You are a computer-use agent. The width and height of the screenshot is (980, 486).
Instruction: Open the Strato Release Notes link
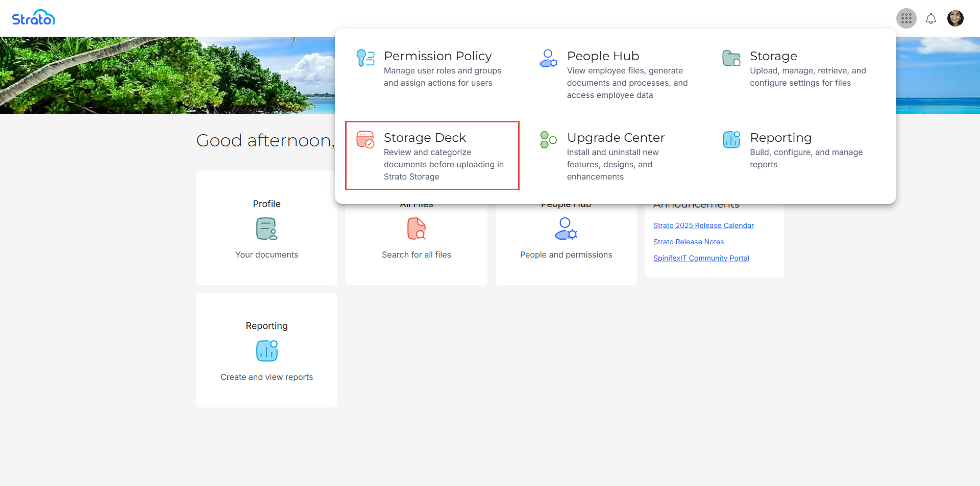click(x=688, y=242)
